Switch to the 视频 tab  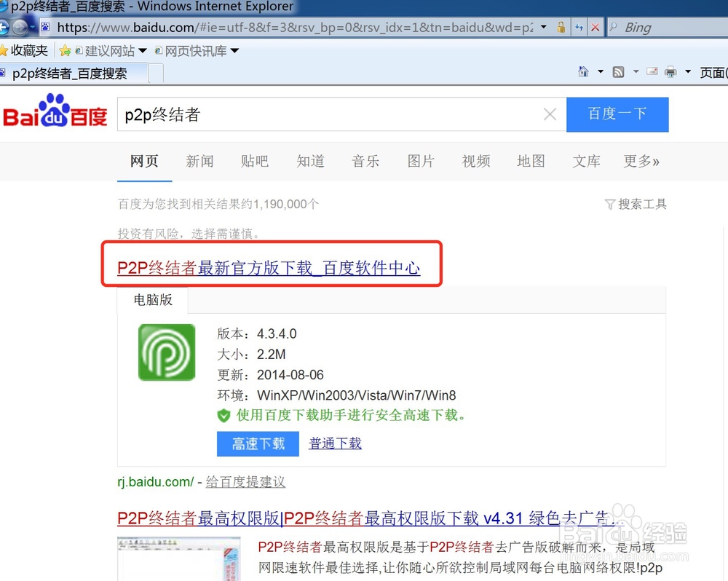point(476,161)
